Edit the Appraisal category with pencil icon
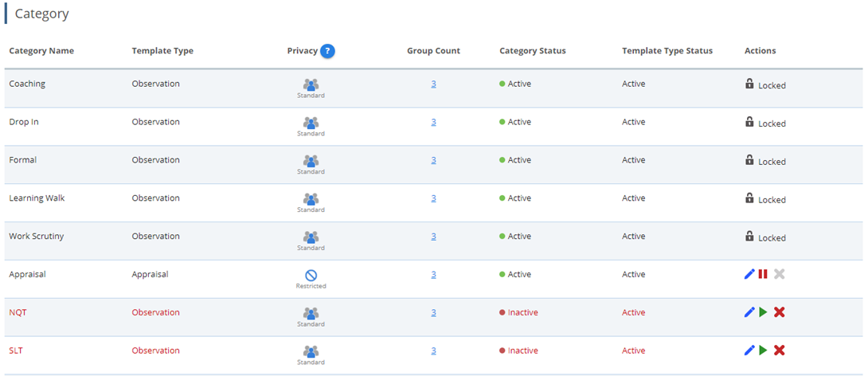868x376 pixels. click(749, 274)
